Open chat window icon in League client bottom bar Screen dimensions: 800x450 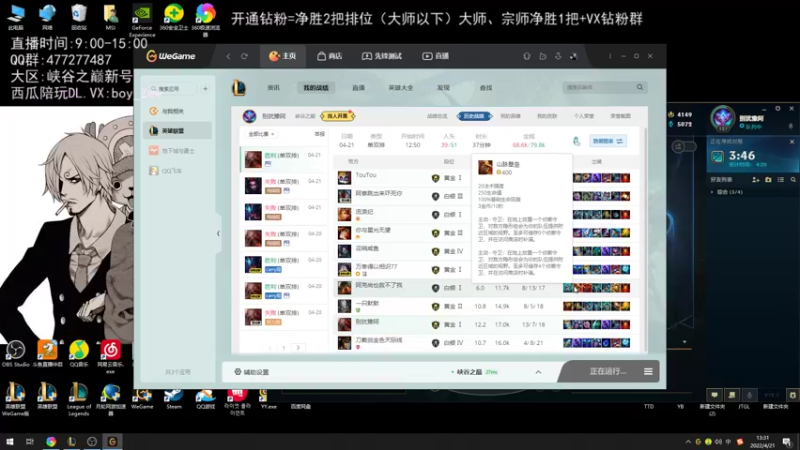coord(714,394)
